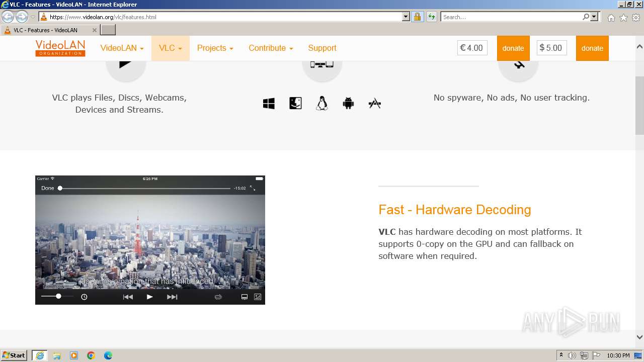Click the vertical scrollbar thumb
The image size is (644, 362).
[639, 106]
